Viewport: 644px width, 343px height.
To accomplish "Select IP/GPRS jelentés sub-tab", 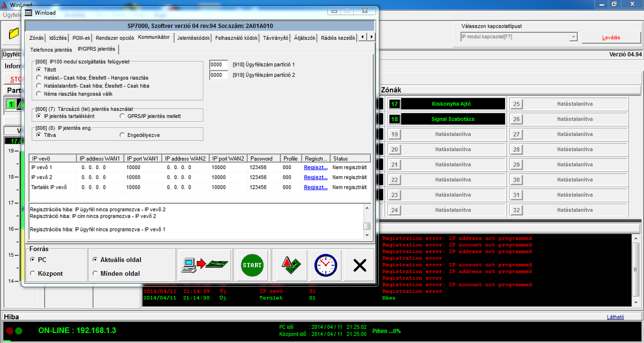I will (x=96, y=49).
